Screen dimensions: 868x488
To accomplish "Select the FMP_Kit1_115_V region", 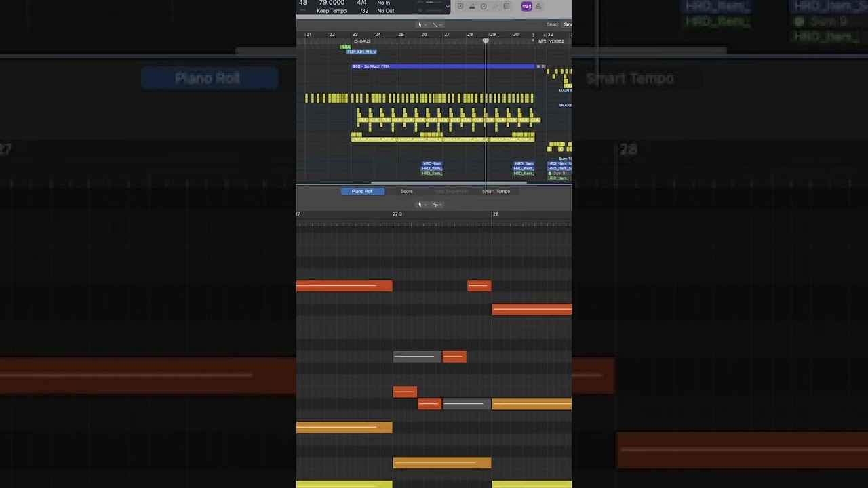I will point(361,52).
